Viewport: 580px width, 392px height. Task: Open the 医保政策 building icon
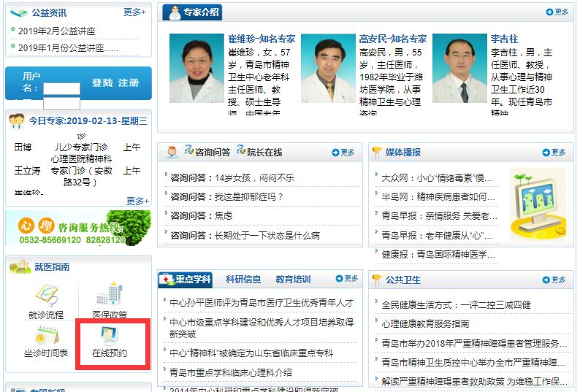click(110, 294)
